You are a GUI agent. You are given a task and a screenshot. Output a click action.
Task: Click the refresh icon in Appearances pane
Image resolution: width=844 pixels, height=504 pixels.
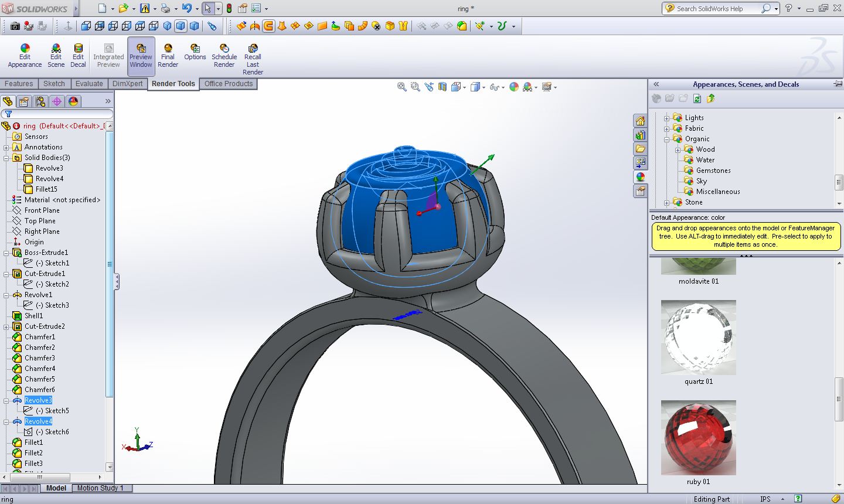(x=697, y=98)
